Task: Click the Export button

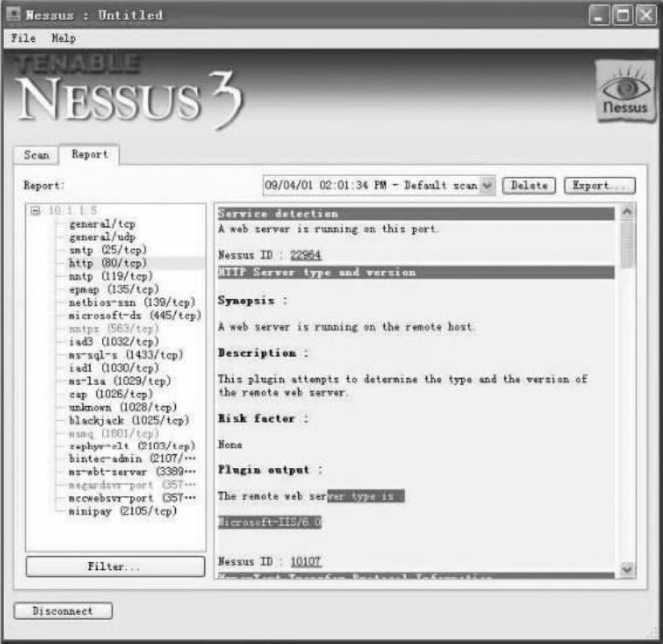Action: [x=600, y=186]
